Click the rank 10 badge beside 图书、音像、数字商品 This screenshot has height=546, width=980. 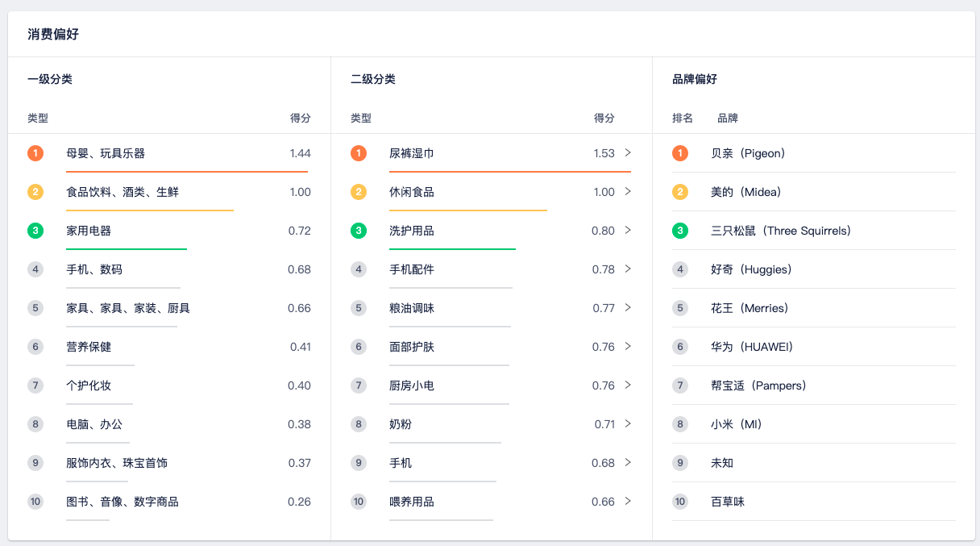35,502
